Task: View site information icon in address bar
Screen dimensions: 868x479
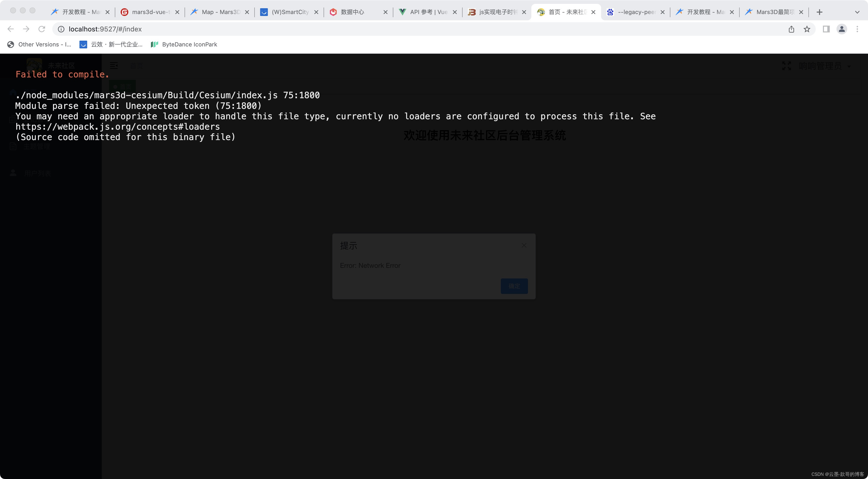Action: (x=61, y=29)
